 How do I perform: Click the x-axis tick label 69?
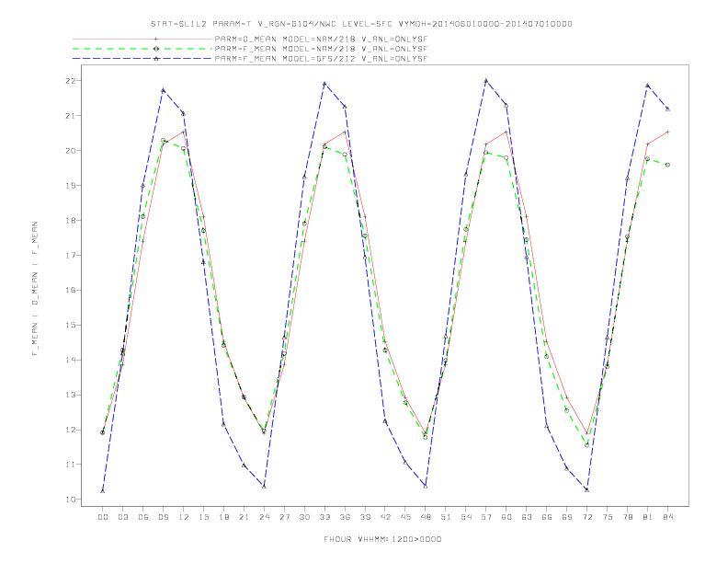point(567,517)
